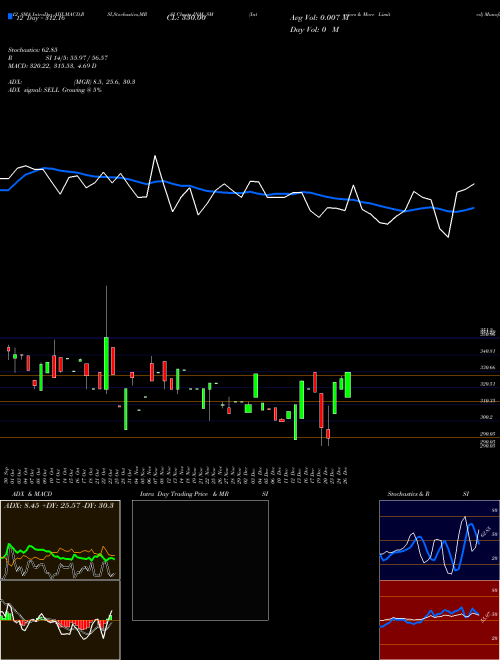Open the red RSI chart panel
This screenshot has width=500, height=660.
click(439, 620)
